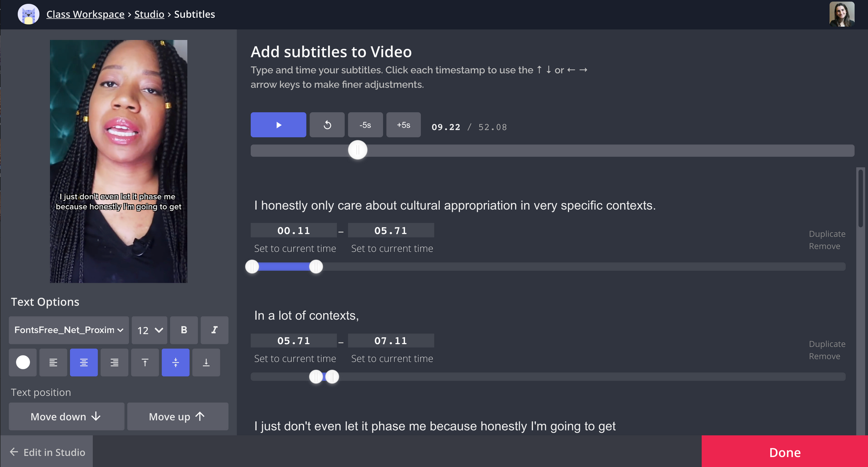Click the restart video icon
868x467 pixels.
327,125
